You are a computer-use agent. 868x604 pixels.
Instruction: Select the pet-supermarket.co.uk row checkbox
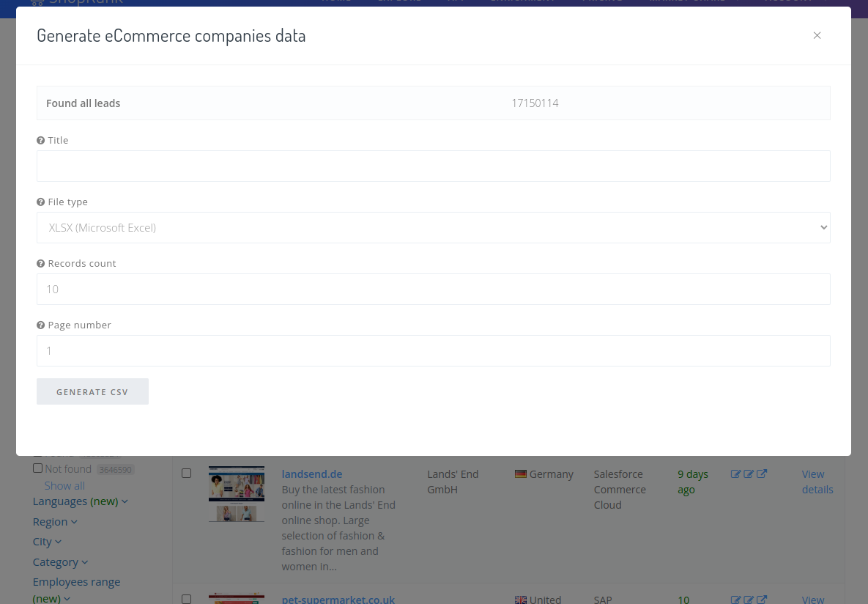pos(186,599)
